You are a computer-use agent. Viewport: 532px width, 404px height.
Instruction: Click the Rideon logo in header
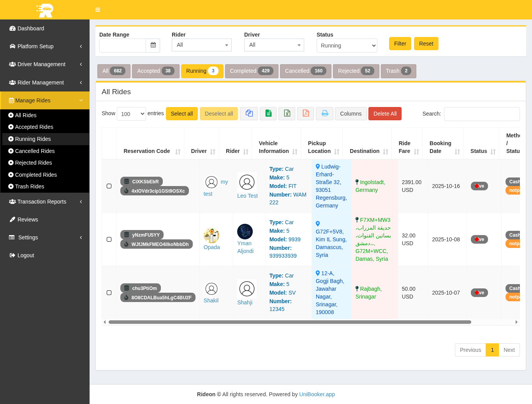pyautogui.click(x=45, y=10)
